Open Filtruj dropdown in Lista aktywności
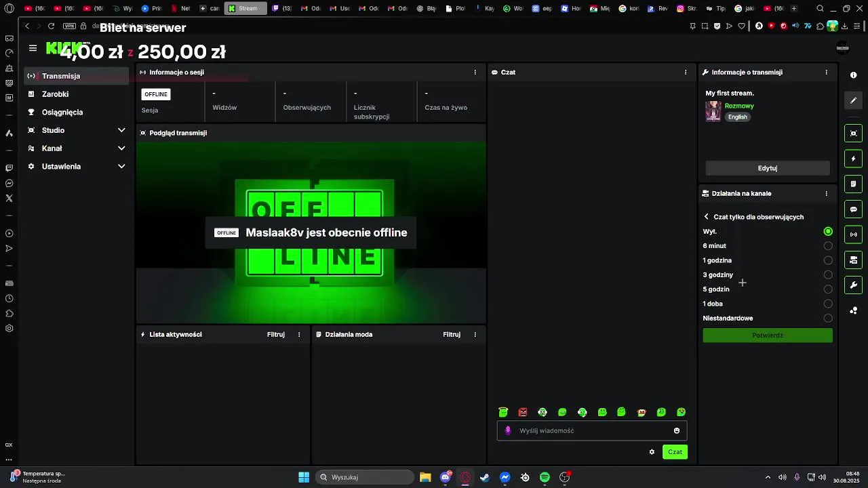This screenshot has height=488, width=868. coord(276,334)
